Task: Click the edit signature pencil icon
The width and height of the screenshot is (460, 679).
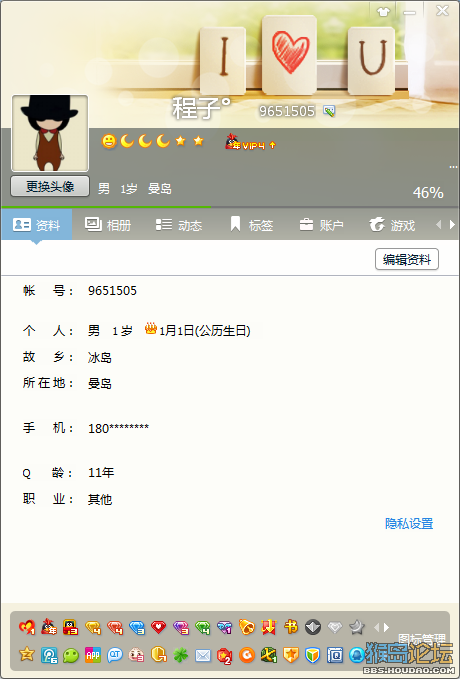Action: click(329, 111)
